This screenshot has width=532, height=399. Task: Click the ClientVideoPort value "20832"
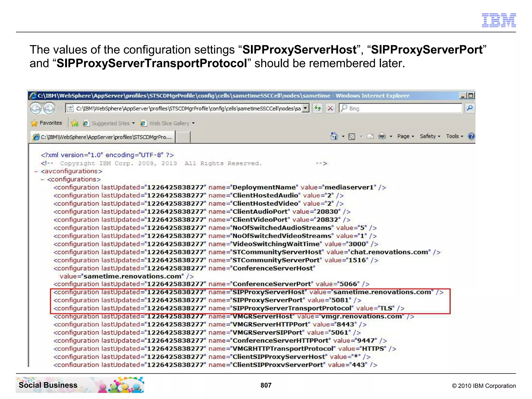(x=327, y=220)
